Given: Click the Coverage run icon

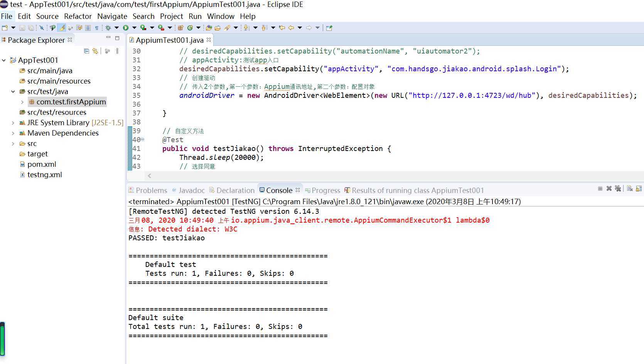Looking at the screenshot, I should [143, 28].
